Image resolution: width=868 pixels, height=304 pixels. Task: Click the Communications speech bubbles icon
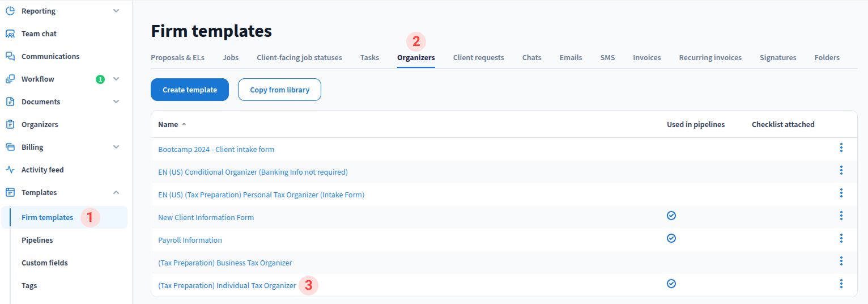coord(10,56)
